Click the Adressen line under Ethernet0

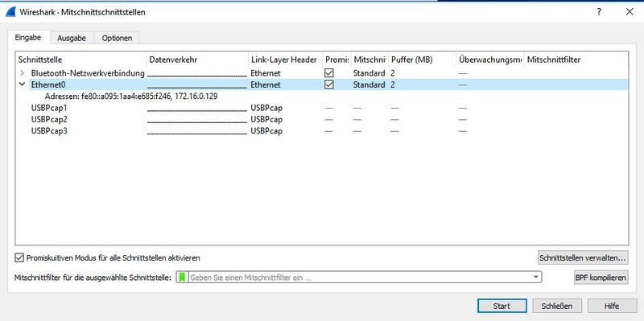pos(131,96)
